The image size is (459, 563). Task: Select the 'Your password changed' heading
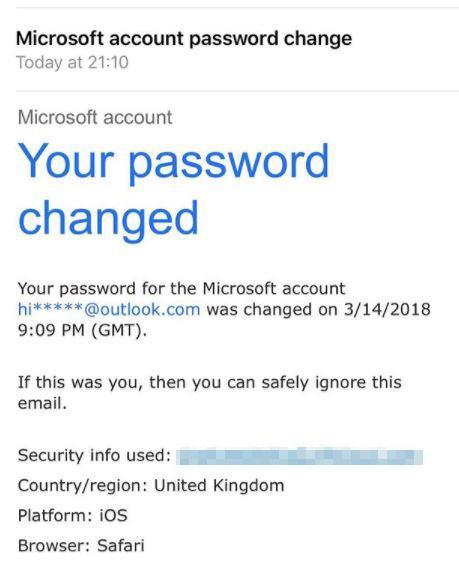coord(173,189)
